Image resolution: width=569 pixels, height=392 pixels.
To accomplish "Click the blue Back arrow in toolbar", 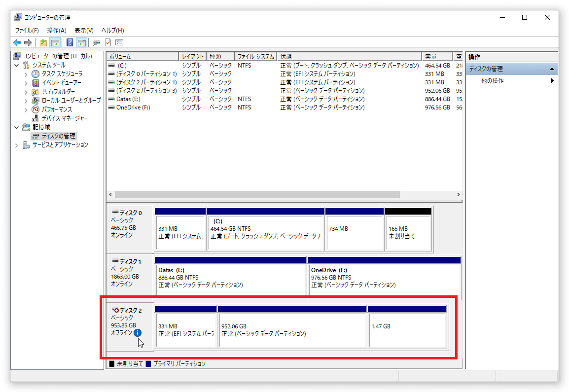I will [17, 43].
